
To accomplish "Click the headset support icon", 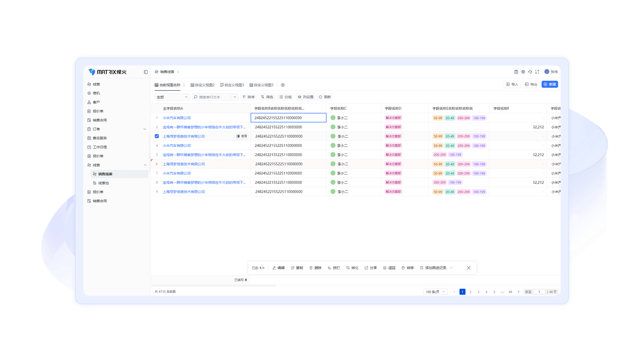I will coord(530,72).
